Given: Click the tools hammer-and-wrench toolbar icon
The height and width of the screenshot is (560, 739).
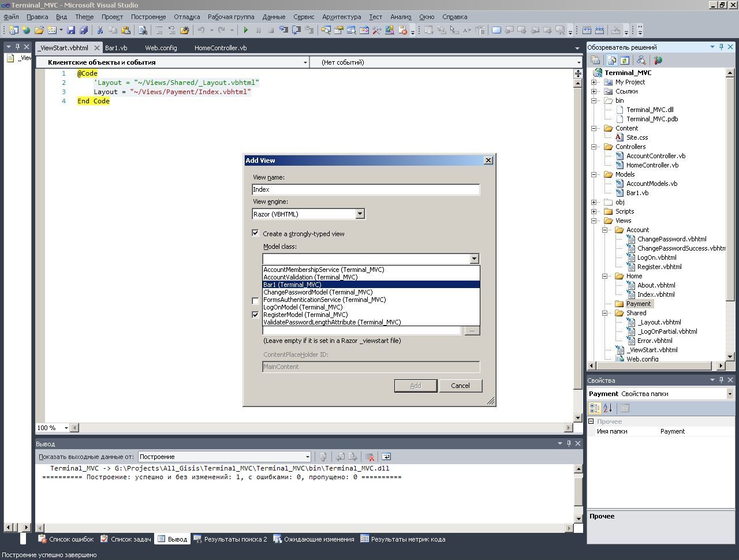Looking at the screenshot, I should click(376, 30).
